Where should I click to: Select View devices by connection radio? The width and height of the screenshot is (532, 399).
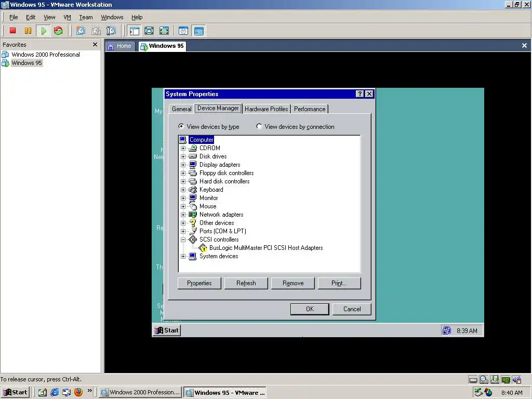pos(259,126)
